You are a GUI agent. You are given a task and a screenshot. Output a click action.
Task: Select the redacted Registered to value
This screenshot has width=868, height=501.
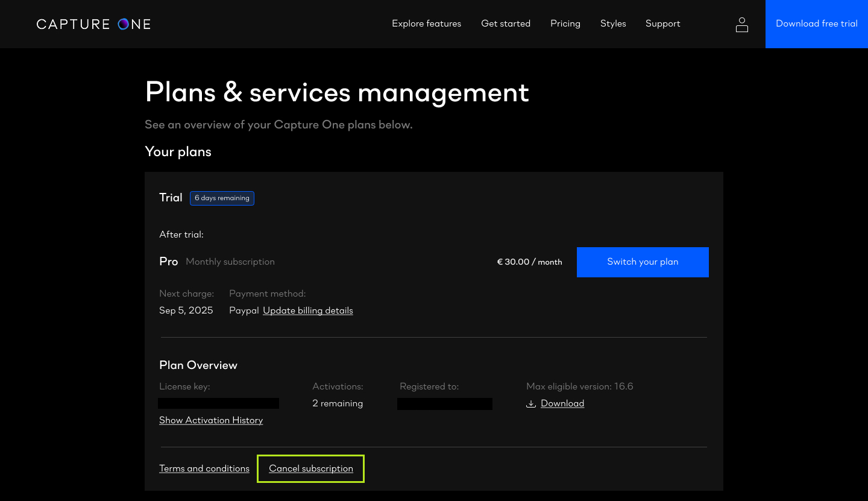pos(445,404)
